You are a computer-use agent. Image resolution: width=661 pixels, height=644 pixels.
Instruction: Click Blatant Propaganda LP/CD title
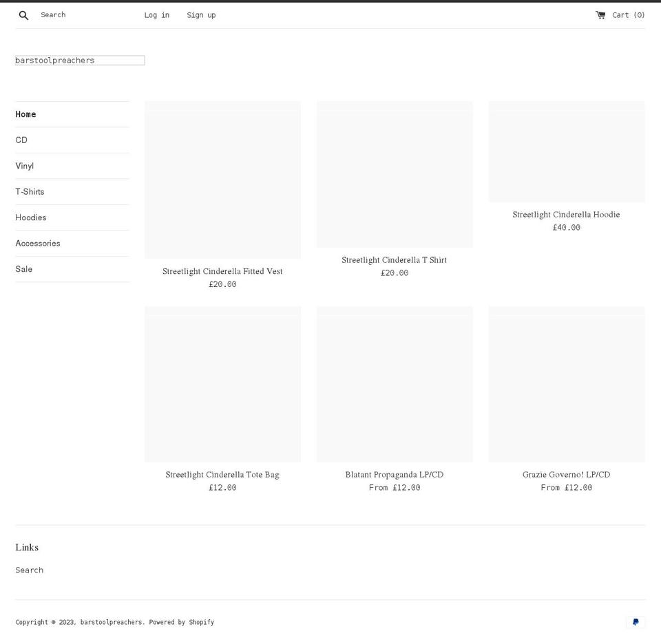pyautogui.click(x=395, y=475)
